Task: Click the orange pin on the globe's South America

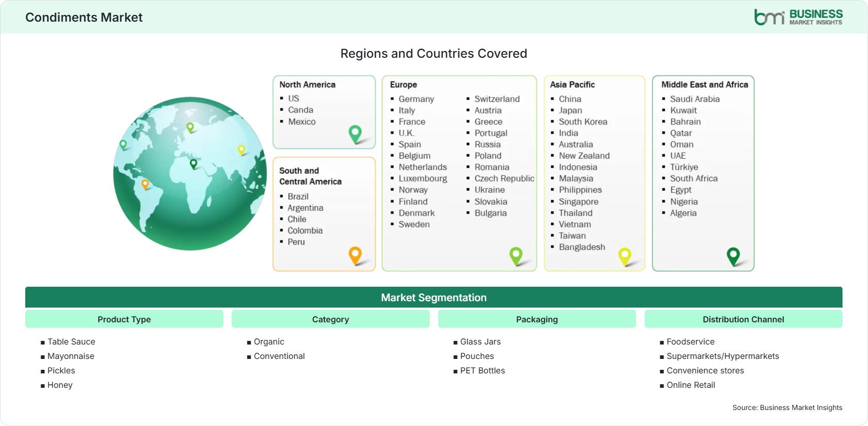Action: pos(145,184)
